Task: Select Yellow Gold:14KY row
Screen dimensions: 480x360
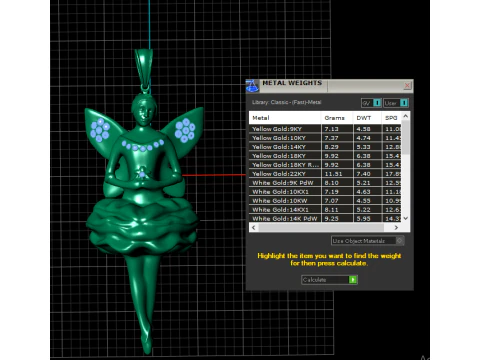Action: [x=325, y=147]
